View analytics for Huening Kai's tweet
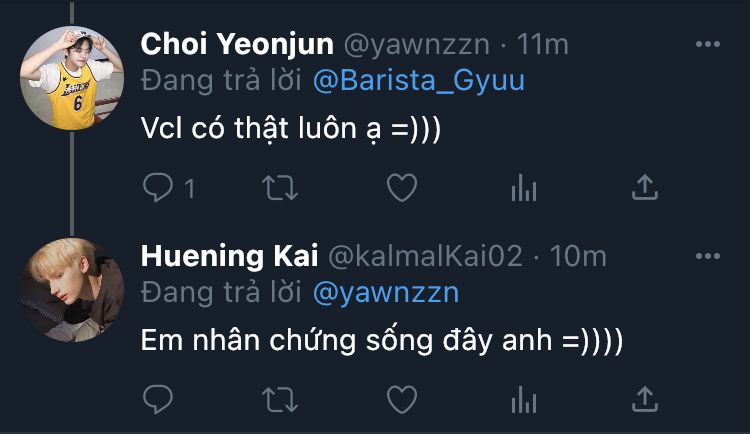 coord(524,400)
